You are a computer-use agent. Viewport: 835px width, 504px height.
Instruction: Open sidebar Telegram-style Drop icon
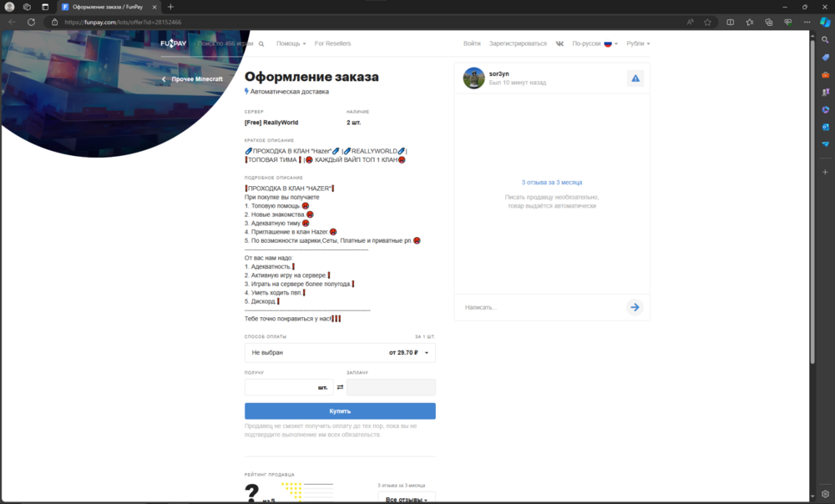pos(826,144)
